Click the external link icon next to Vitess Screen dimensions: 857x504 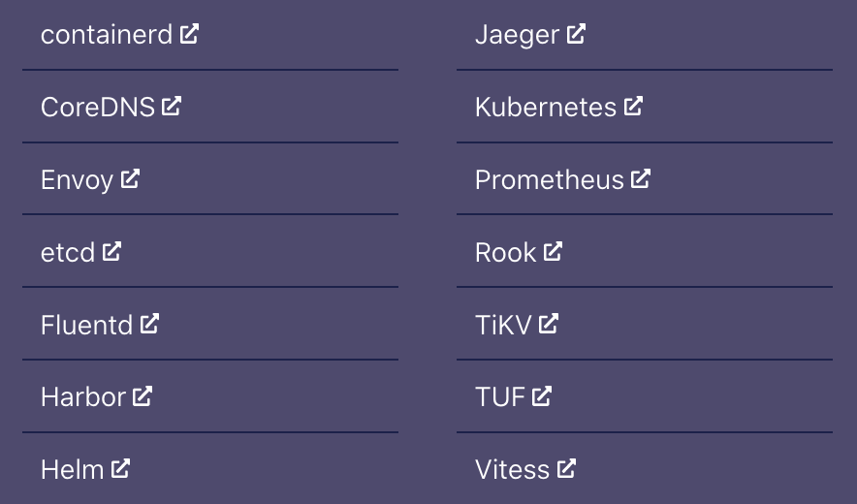tap(567, 468)
